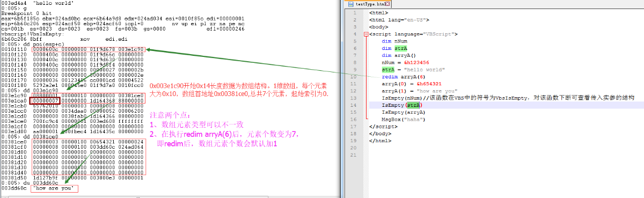Image resolution: width=644 pixels, height=198 pixels.
Task: Click the '</body>' closing tag
Action: pyautogui.click(x=380, y=134)
